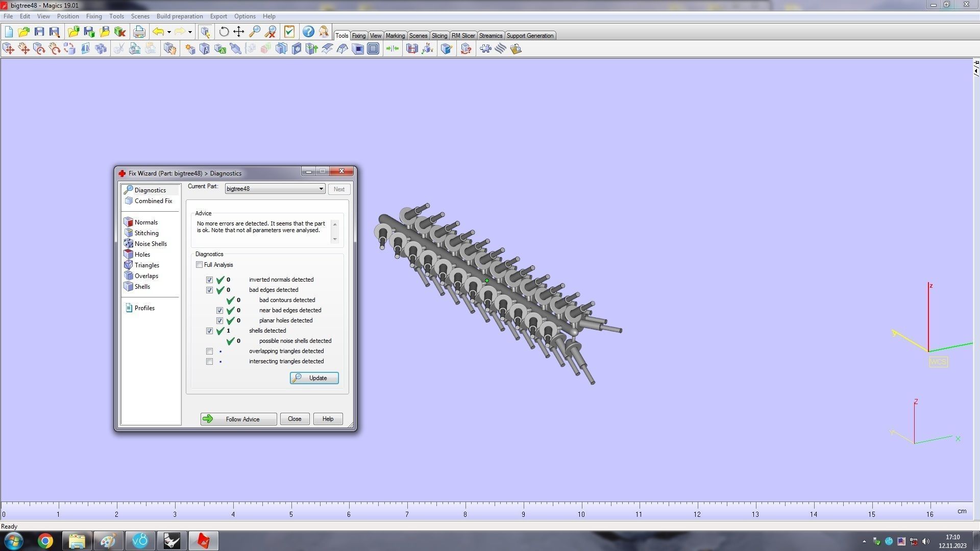The image size is (980, 551).
Task: Click the Follow Advice button
Action: pos(238,419)
